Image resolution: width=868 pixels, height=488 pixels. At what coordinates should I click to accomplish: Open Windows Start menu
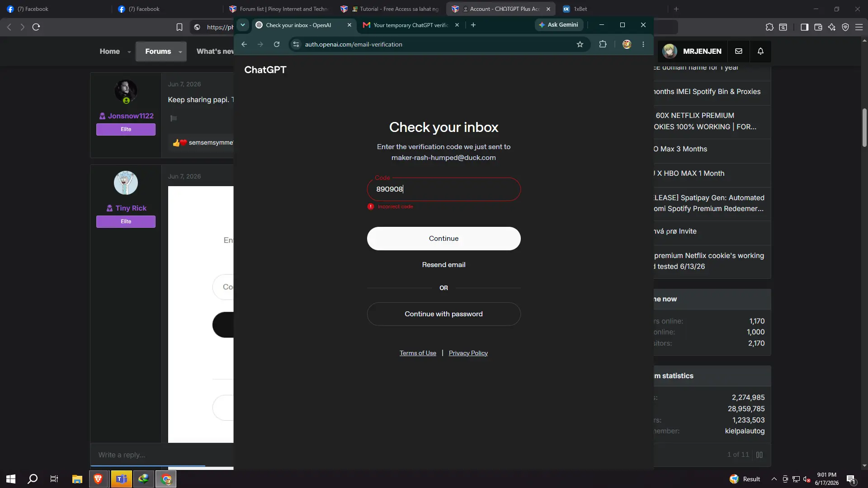11,479
